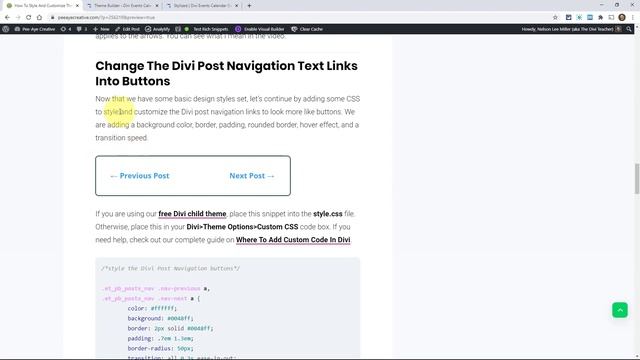Click the browser forward arrow
Image resolution: width=640 pixels, height=360 pixels.
pyautogui.click(x=18, y=18)
